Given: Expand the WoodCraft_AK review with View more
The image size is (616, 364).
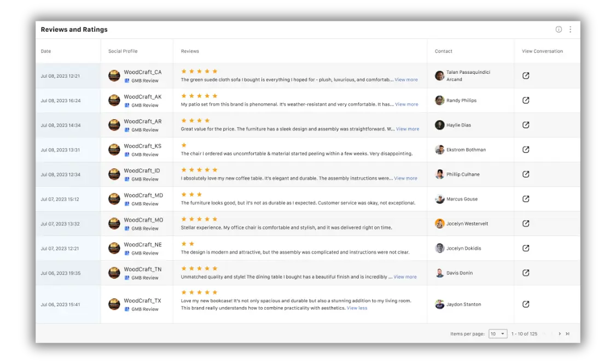Looking at the screenshot, I should pyautogui.click(x=406, y=104).
